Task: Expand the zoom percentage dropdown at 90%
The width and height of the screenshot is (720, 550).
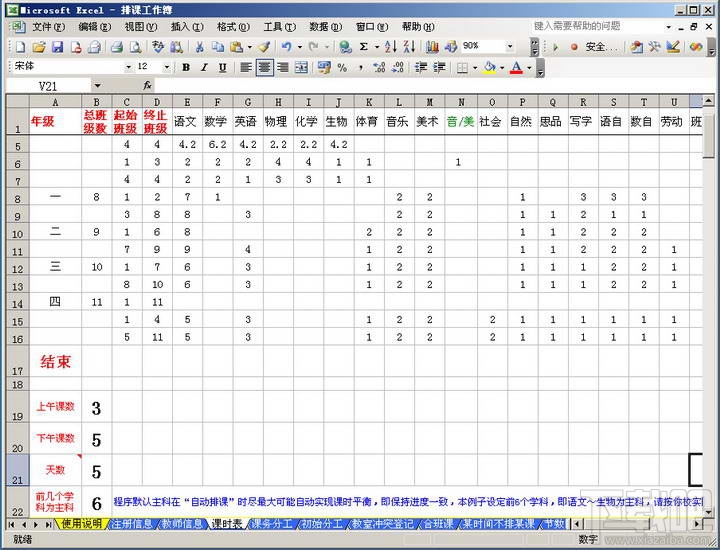Action: coord(510,46)
